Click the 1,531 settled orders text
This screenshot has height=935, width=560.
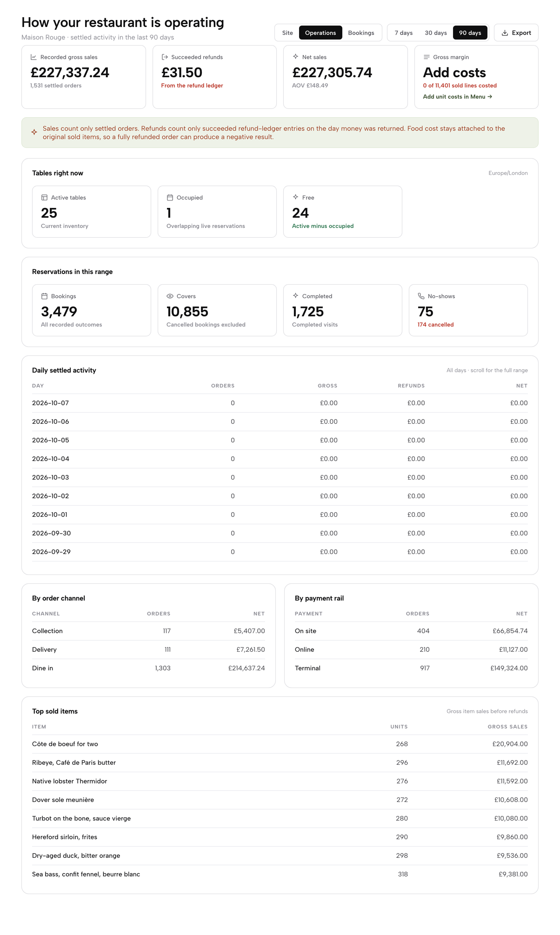[x=56, y=86]
